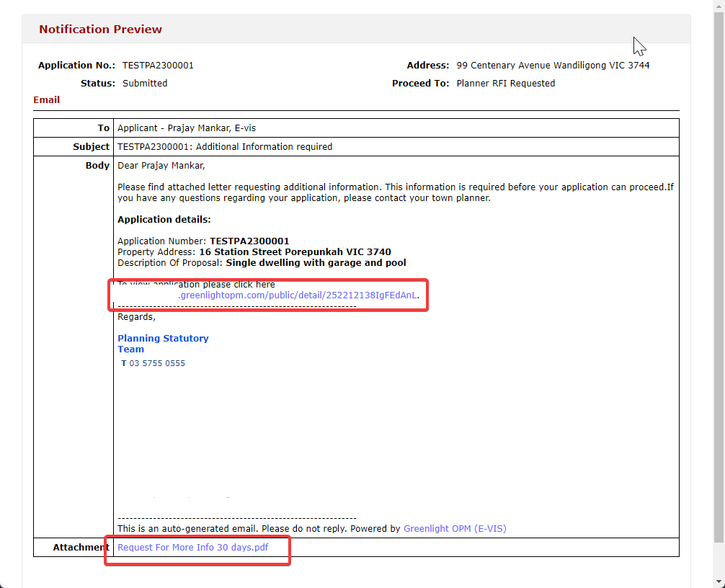Click the address 99 Centenary Avenue Wandiligong
This screenshot has width=725, height=588.
pos(553,66)
